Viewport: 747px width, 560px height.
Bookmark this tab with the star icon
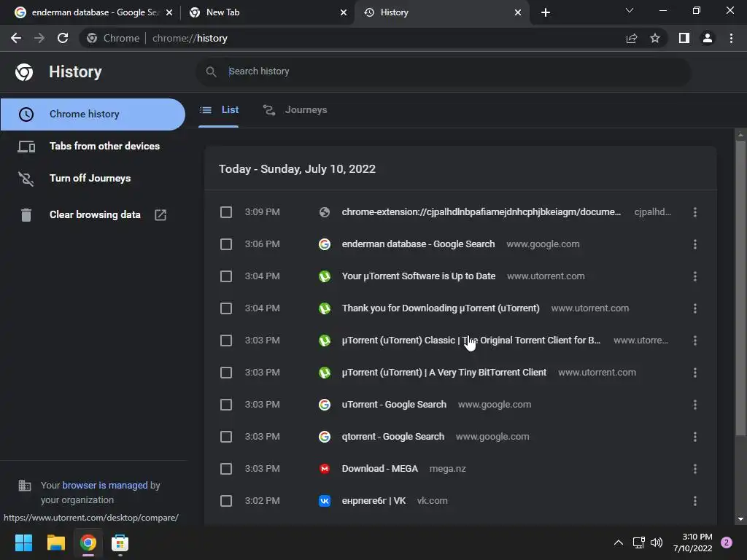click(655, 38)
